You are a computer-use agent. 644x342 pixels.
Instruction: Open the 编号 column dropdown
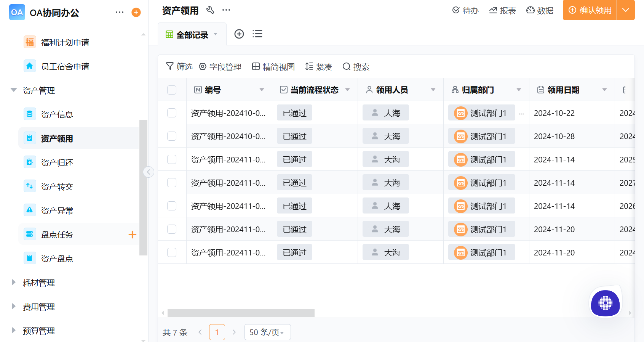tap(262, 90)
